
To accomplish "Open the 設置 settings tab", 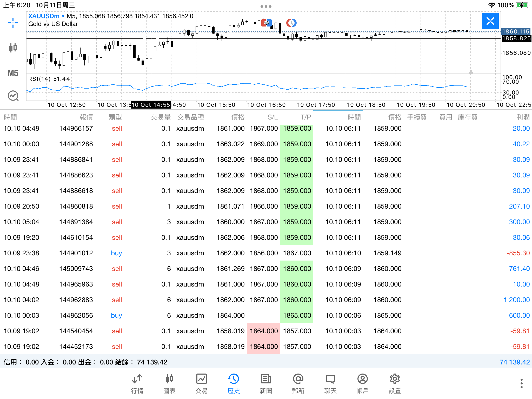I will point(395,384).
